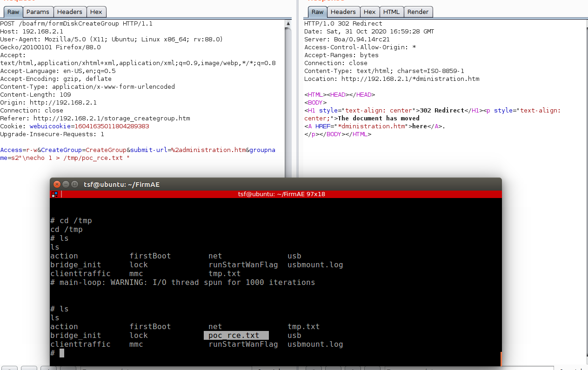Click the Server: Boa/0.94.14rc21 header
This screenshot has width=588, height=370.
click(347, 40)
